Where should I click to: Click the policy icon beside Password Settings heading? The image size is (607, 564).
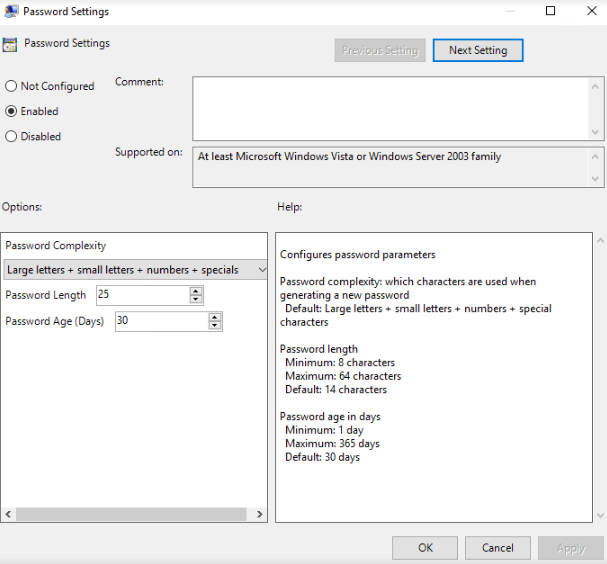[10, 44]
